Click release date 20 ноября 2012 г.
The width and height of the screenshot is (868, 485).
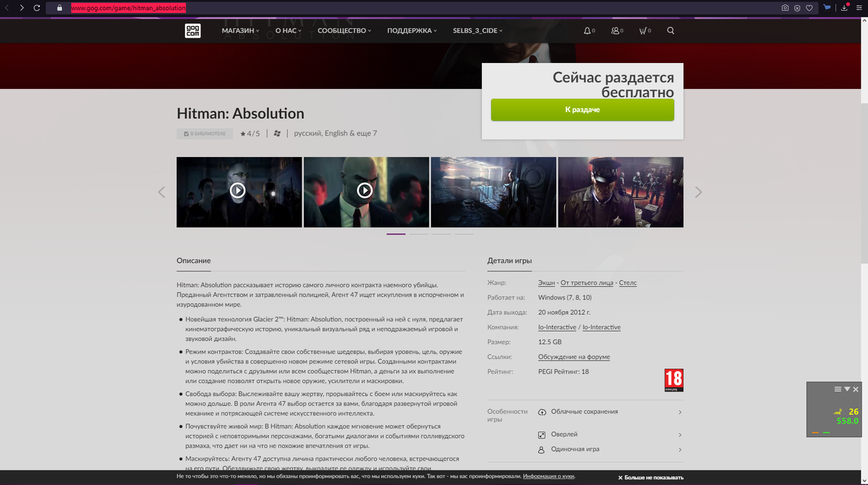564,313
